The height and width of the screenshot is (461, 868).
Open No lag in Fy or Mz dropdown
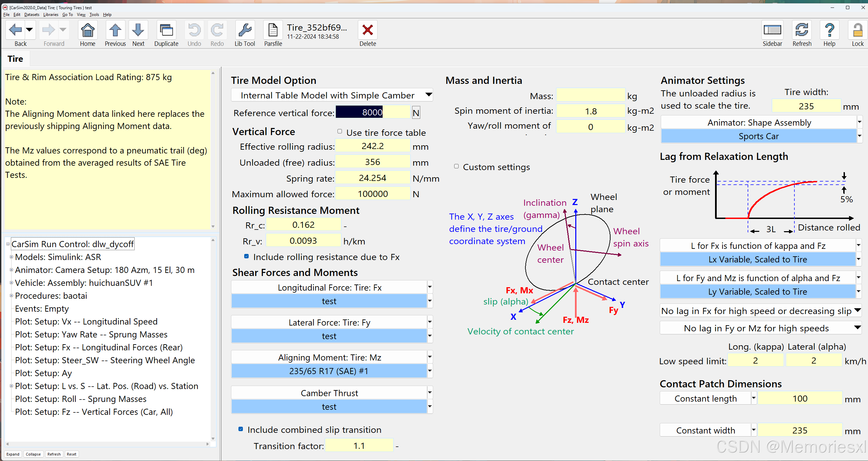click(857, 328)
